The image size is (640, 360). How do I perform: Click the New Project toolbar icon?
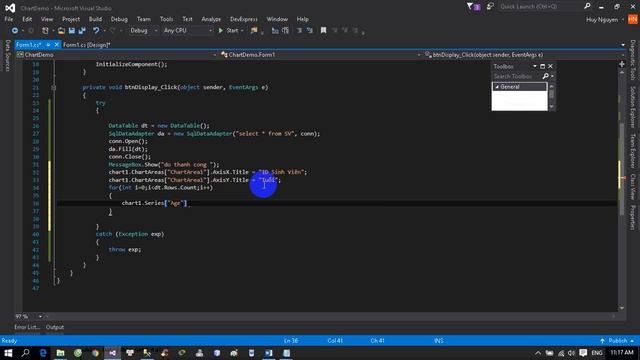(x=45, y=31)
